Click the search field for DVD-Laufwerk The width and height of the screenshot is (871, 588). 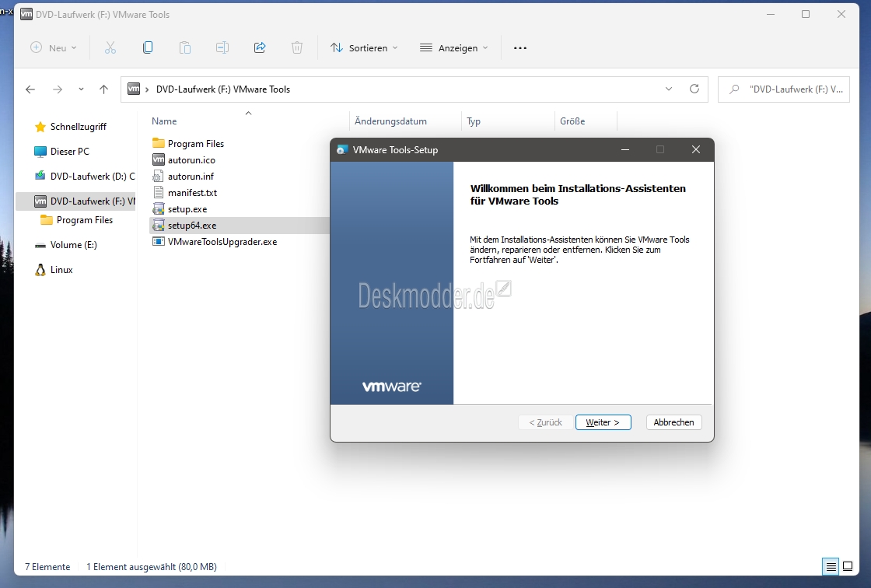(x=793, y=89)
